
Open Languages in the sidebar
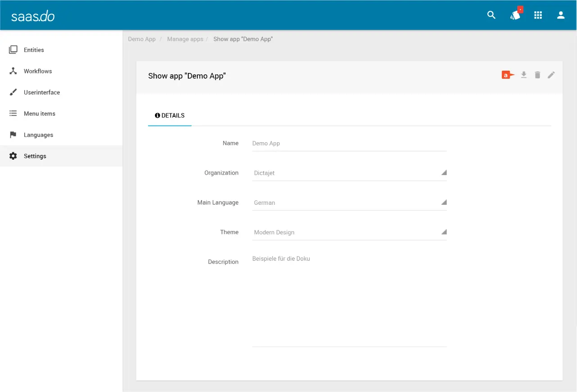point(38,135)
